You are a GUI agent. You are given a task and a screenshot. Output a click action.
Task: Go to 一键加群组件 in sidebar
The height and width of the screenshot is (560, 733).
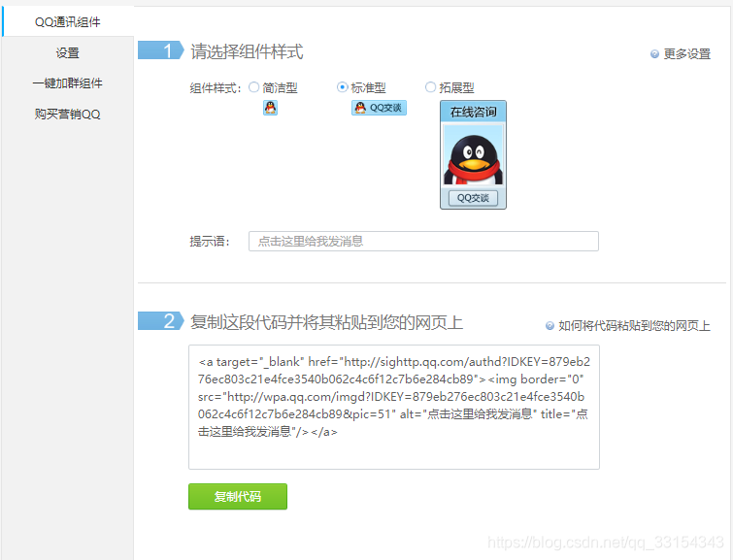point(68,83)
